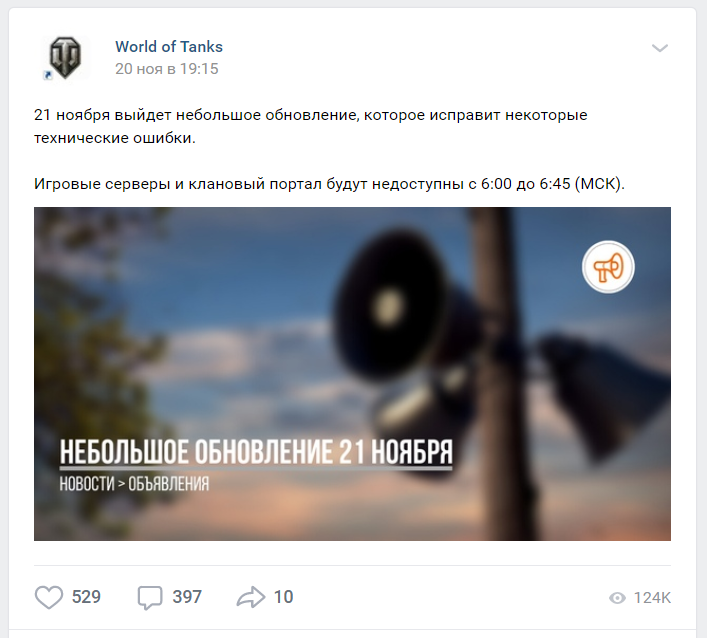Viewport: 707px width, 638px height.
Task: Click the orange megaphone badge on image
Action: pos(608,267)
